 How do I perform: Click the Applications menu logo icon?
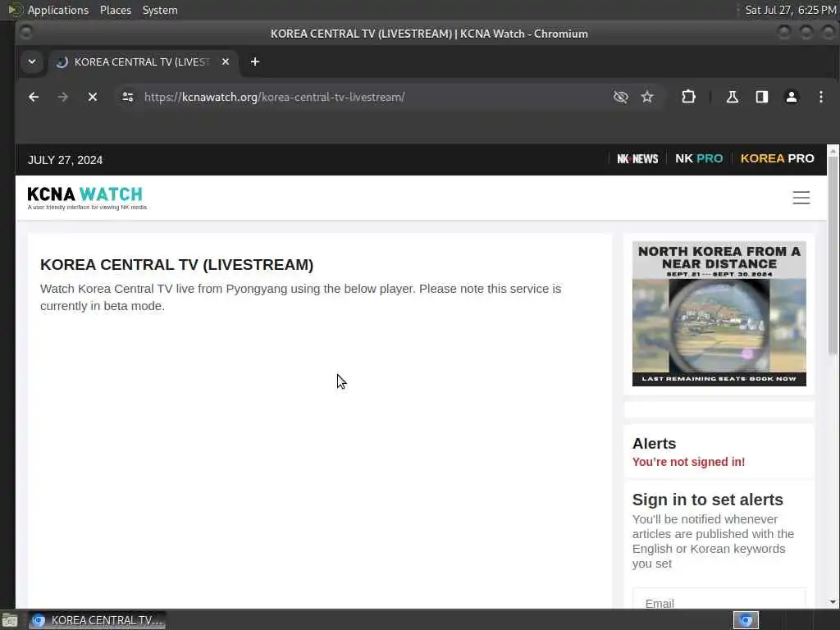tap(15, 10)
